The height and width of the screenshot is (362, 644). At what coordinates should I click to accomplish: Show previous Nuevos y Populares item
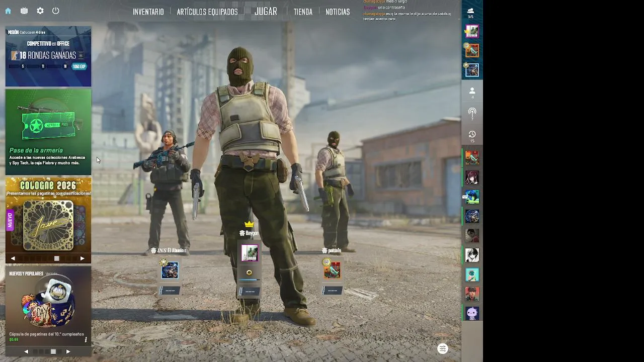(x=26, y=351)
